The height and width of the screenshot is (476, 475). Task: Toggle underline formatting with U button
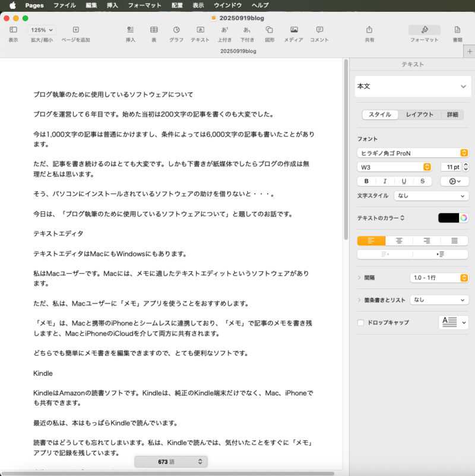coord(404,181)
